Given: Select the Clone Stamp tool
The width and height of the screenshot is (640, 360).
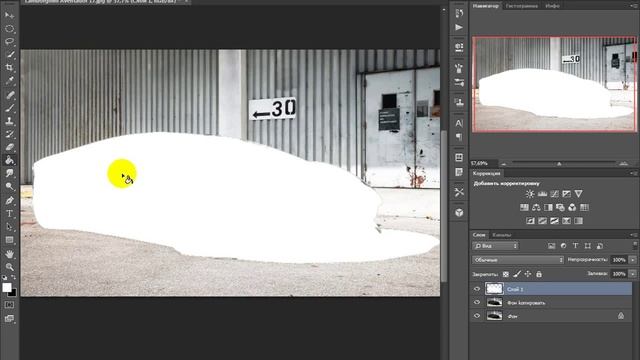Looking at the screenshot, I should [9, 121].
